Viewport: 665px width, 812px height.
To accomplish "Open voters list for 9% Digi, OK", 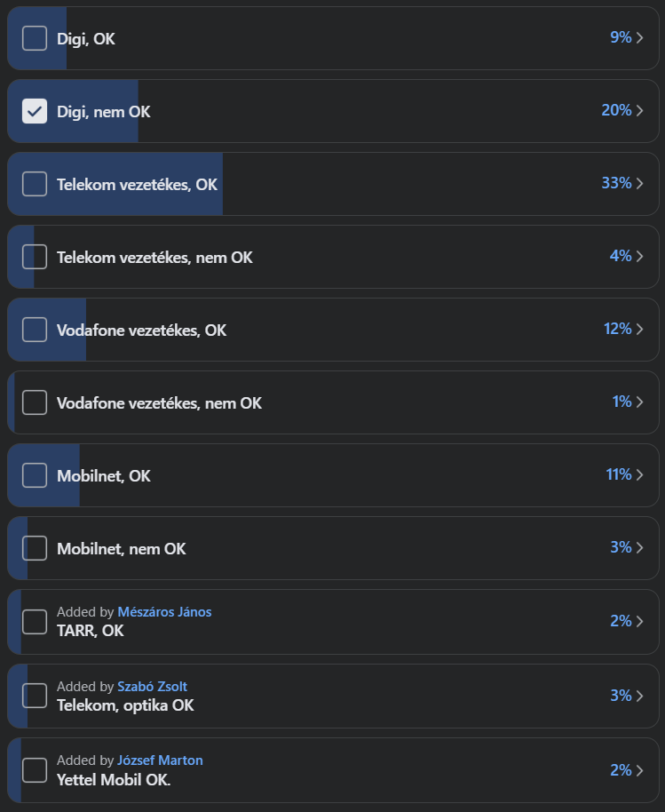I will point(639,38).
